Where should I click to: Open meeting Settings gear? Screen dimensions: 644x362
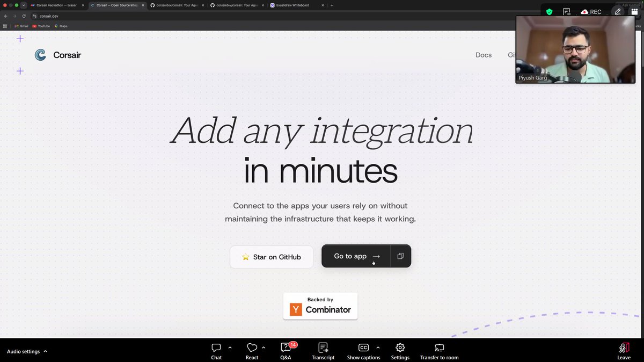pos(400,351)
